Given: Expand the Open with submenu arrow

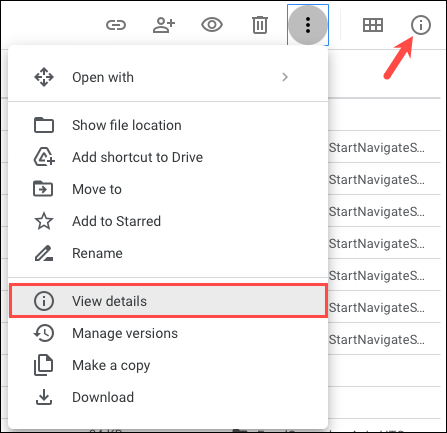Looking at the screenshot, I should (285, 77).
